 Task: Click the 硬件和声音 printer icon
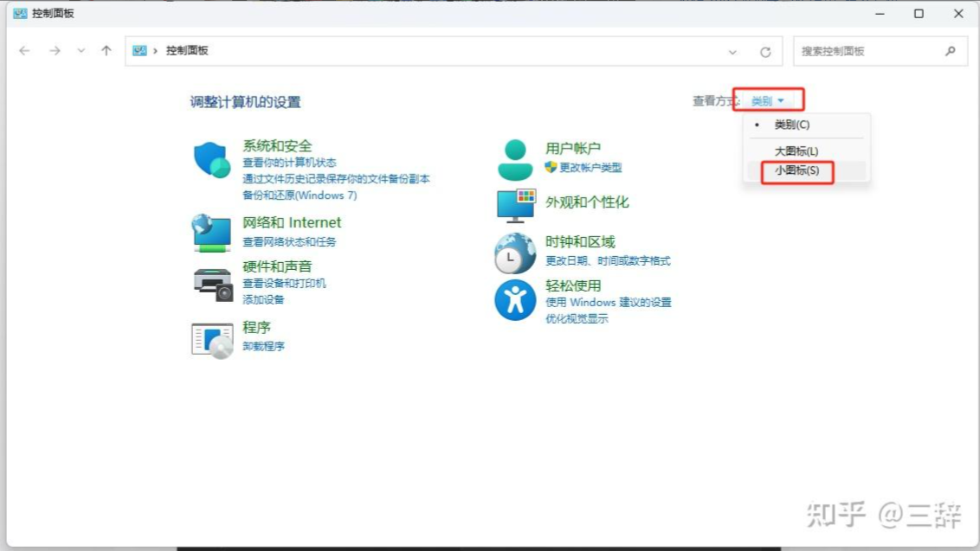pos(212,284)
